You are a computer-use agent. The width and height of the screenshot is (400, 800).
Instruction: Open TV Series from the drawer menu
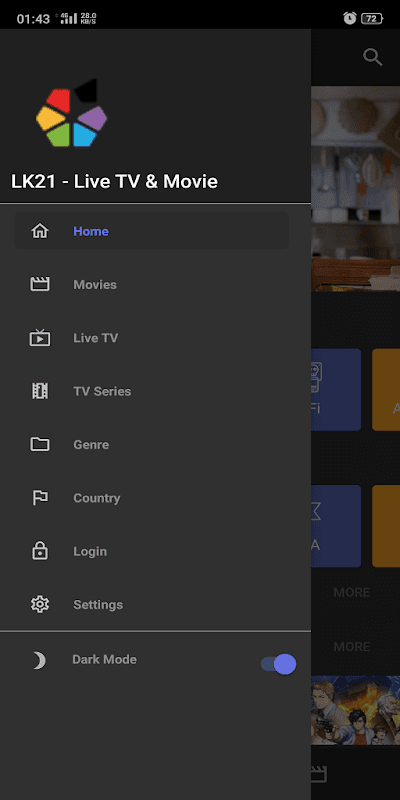152,391
